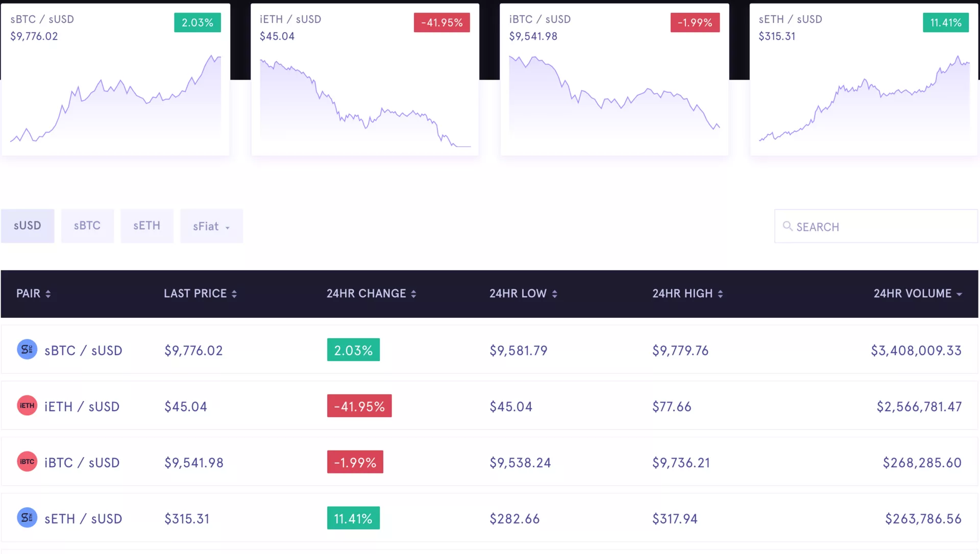Sort by 24HR LOW column arrows
This screenshot has width=980, height=554.
coord(554,294)
